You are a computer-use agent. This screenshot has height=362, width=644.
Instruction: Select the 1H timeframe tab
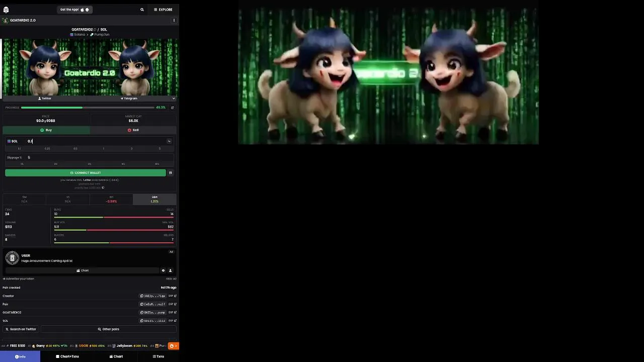click(68, 199)
